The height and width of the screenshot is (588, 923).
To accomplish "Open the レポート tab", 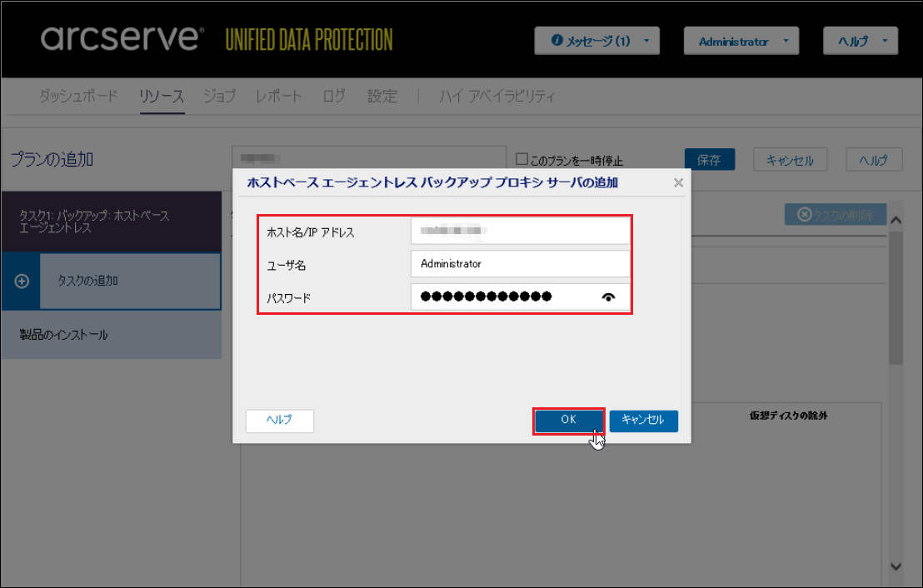I will tap(278, 95).
